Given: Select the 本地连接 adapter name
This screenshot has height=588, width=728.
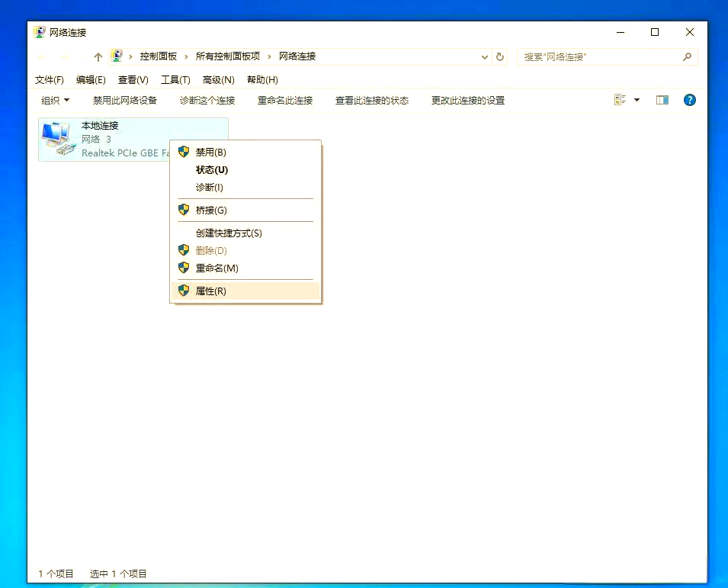Looking at the screenshot, I should click(100, 125).
